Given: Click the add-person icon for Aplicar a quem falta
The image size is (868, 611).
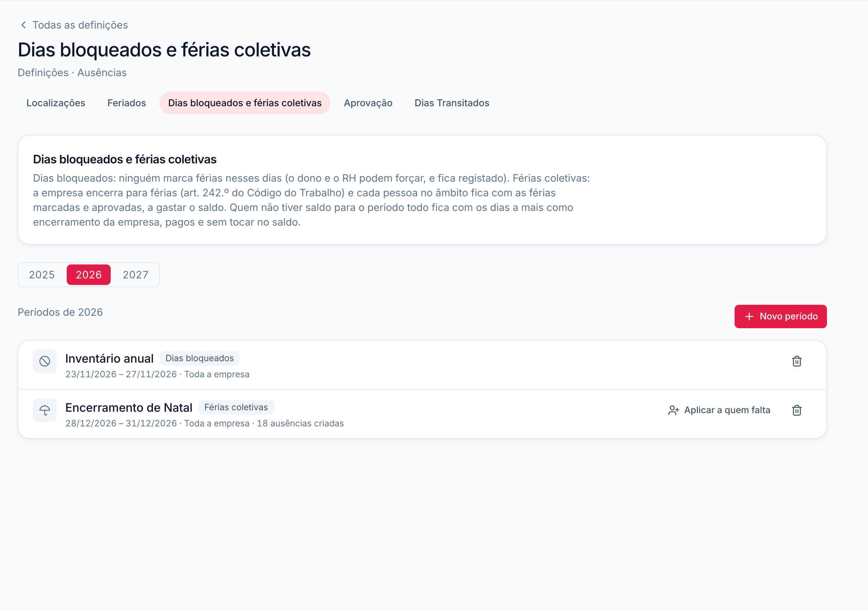Looking at the screenshot, I should click(673, 410).
